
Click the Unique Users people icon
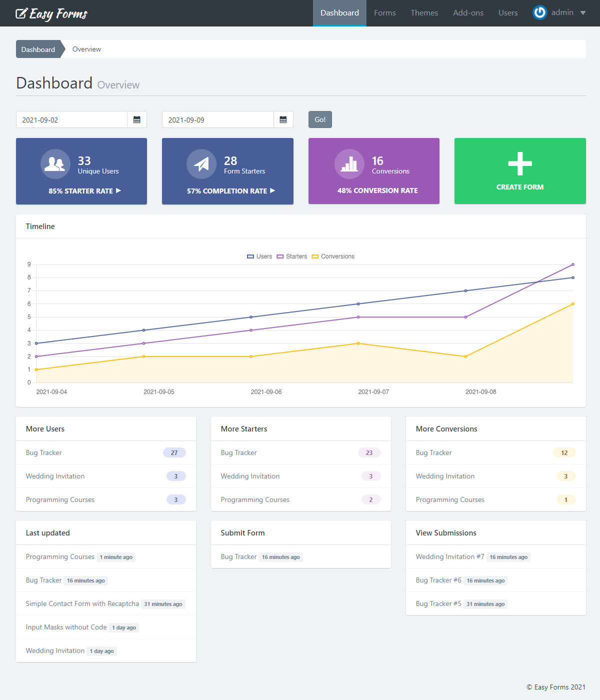[x=55, y=164]
